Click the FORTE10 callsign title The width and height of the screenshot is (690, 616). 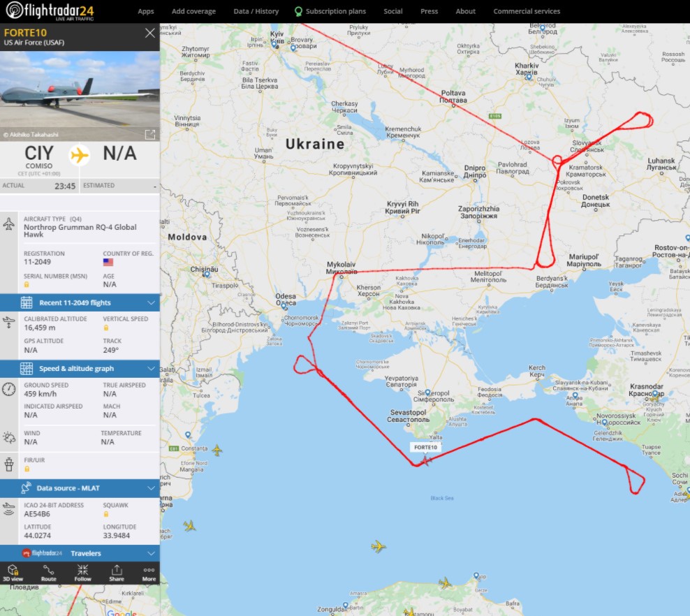(x=25, y=33)
